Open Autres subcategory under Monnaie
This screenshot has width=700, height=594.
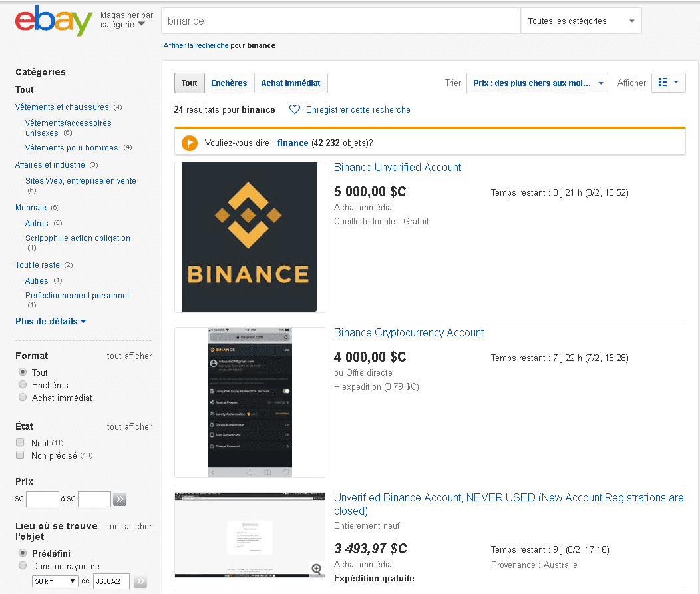pos(37,223)
